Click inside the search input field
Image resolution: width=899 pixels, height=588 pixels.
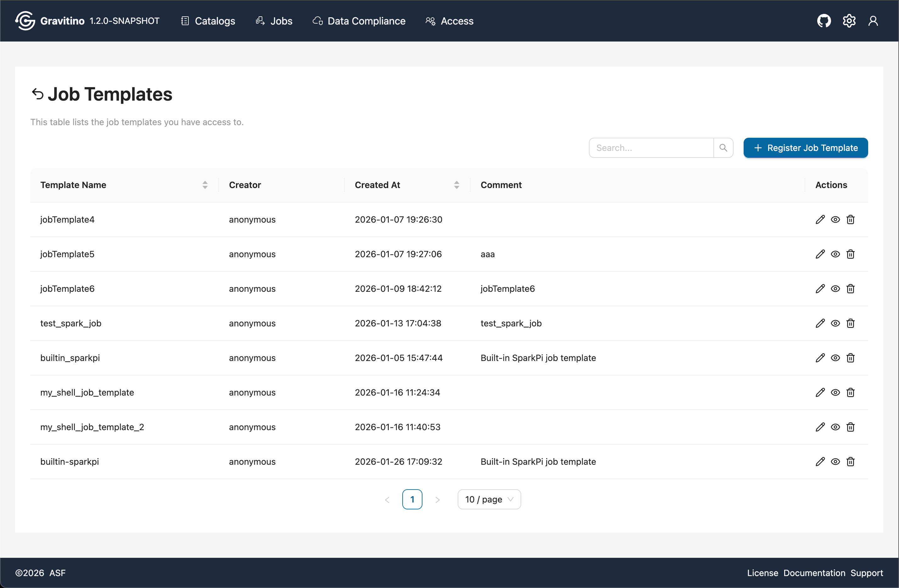(651, 147)
